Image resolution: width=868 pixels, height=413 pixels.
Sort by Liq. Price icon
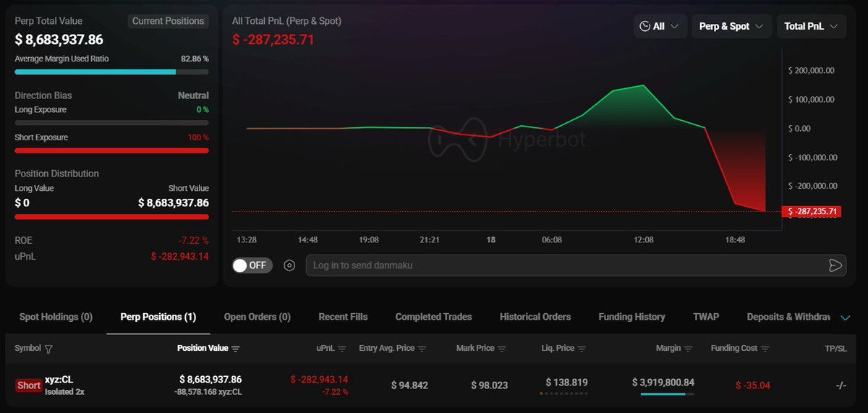pos(582,349)
